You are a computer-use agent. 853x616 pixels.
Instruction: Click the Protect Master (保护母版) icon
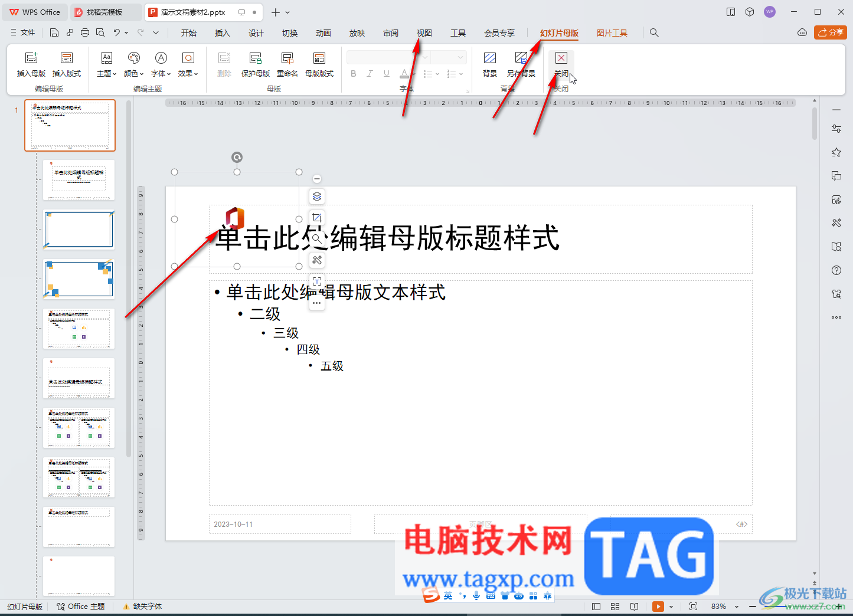point(256,64)
